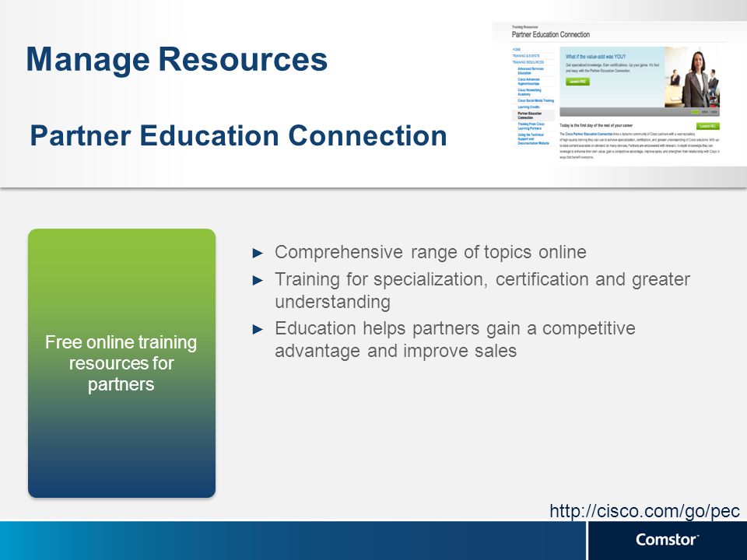
Task: Open the TRAINING RESOURCES sidebar link
Action: tap(528, 62)
